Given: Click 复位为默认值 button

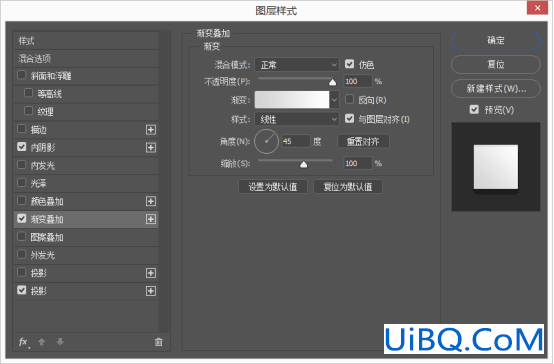Looking at the screenshot, I should (x=348, y=187).
